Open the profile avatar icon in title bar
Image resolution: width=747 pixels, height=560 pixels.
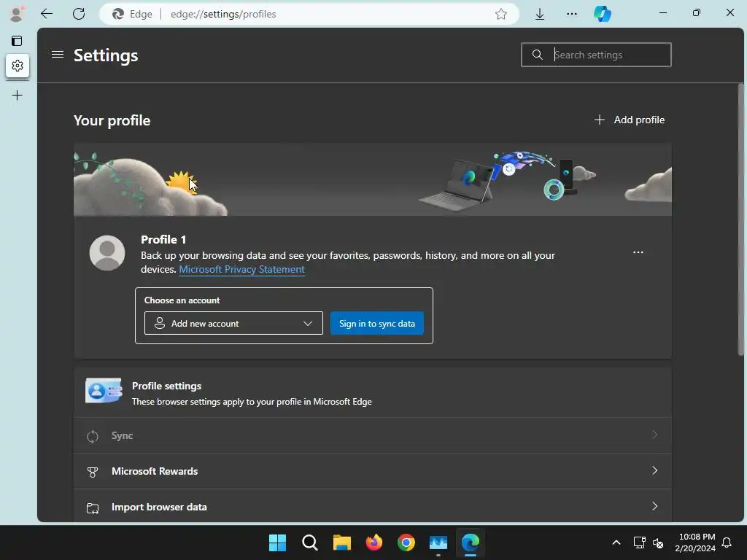pyautogui.click(x=17, y=14)
